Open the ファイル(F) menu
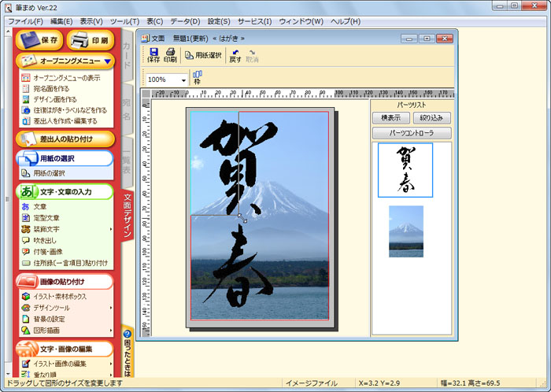The height and width of the screenshot is (392, 551). [x=25, y=20]
